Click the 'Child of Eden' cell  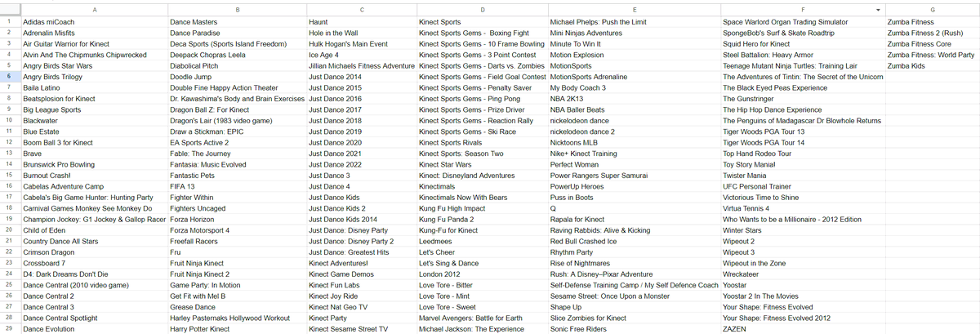pyautogui.click(x=94, y=230)
